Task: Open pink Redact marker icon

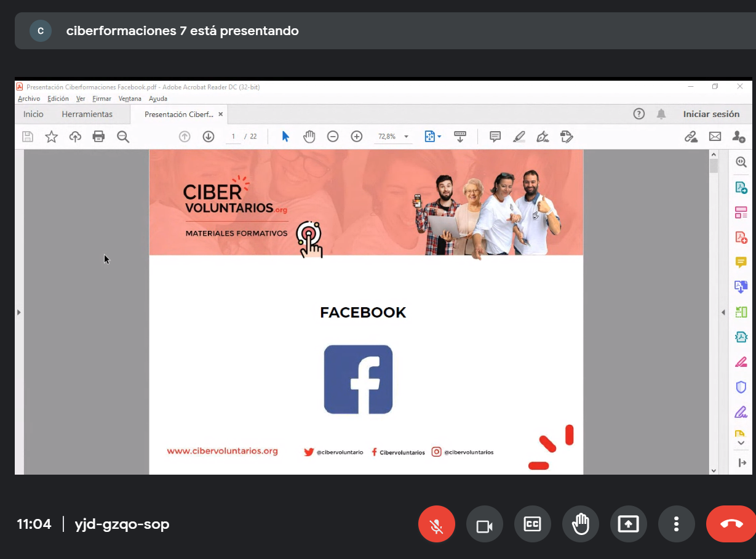Action: point(741,362)
